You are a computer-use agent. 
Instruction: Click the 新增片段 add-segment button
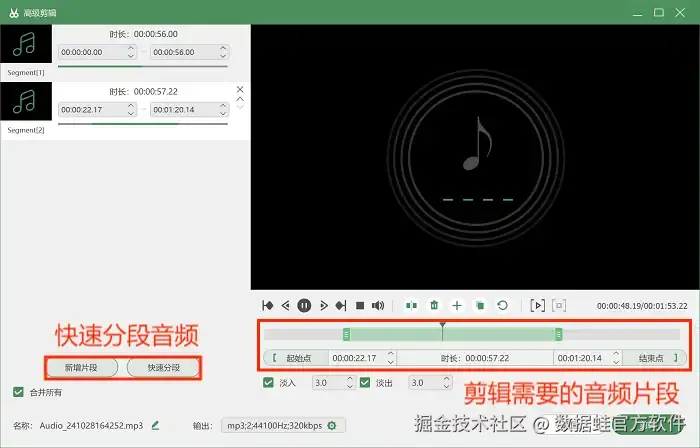(x=82, y=368)
